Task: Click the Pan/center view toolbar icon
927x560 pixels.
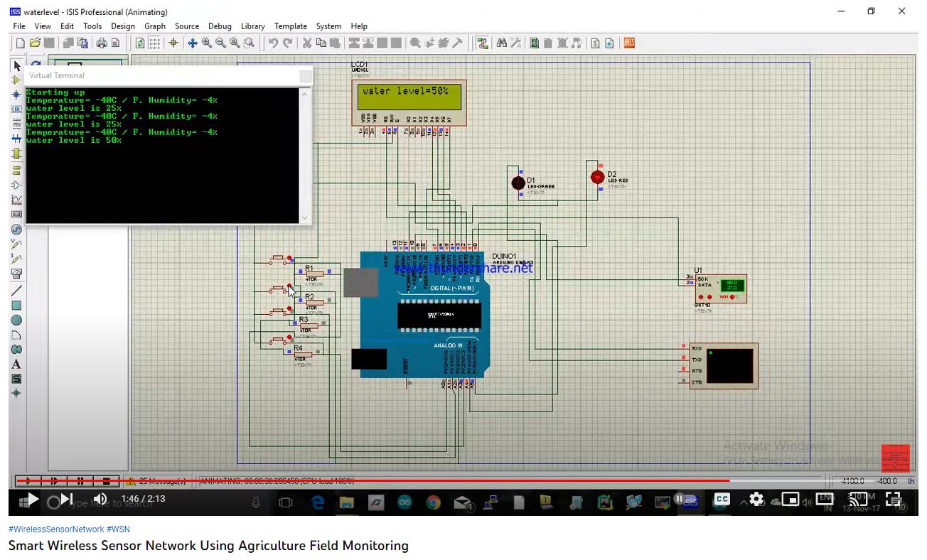Action: [192, 43]
